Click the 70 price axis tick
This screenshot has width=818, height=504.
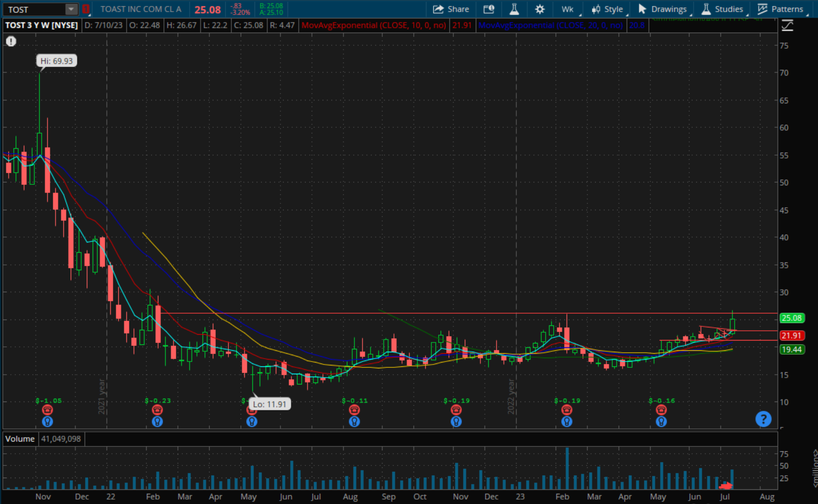pos(784,73)
